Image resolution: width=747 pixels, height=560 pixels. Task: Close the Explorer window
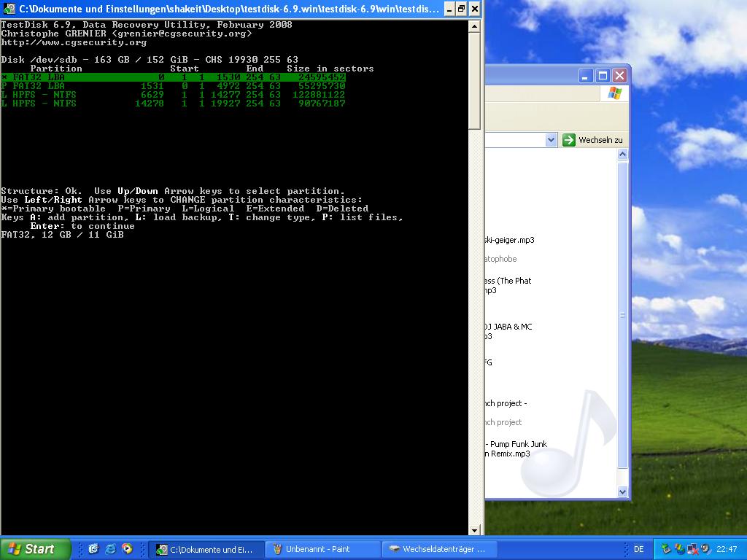[619, 76]
